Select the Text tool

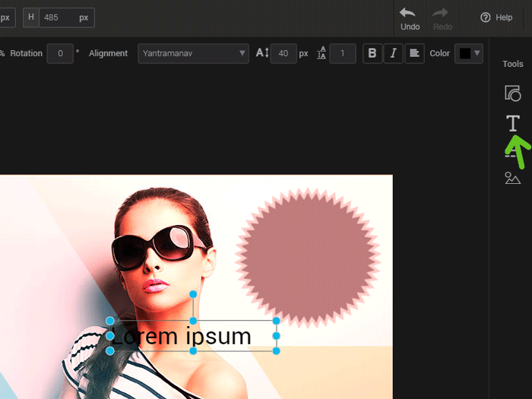pos(513,123)
